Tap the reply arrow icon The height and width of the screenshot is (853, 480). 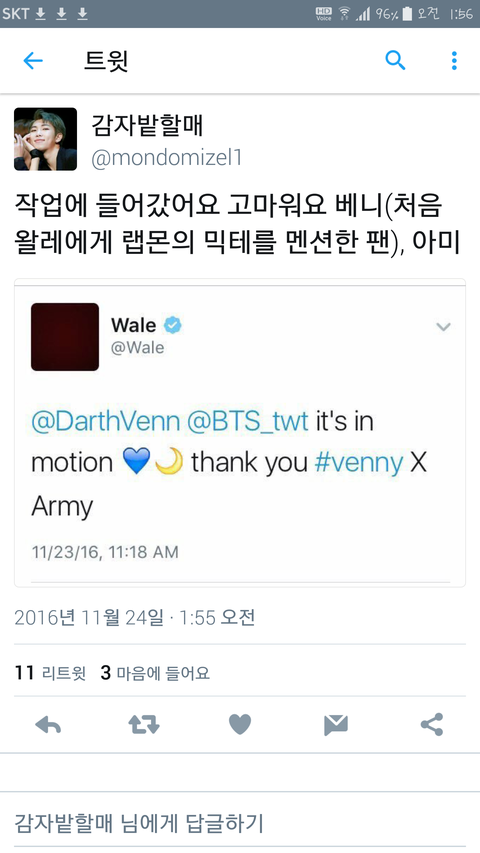tap(48, 725)
